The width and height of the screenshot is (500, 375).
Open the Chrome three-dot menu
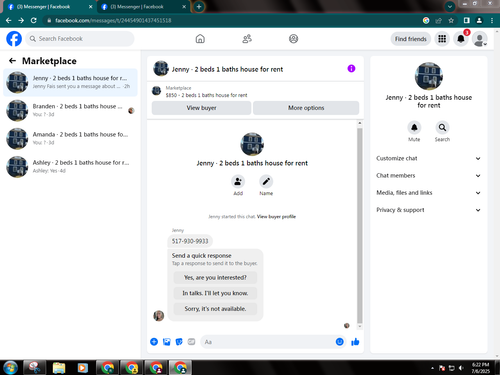pyautogui.click(x=492, y=21)
